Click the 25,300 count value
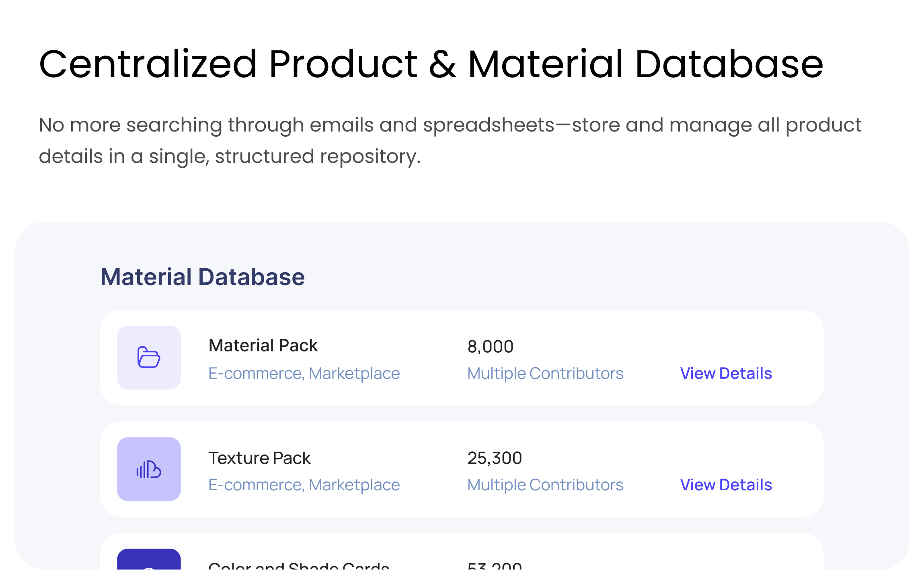 495,458
